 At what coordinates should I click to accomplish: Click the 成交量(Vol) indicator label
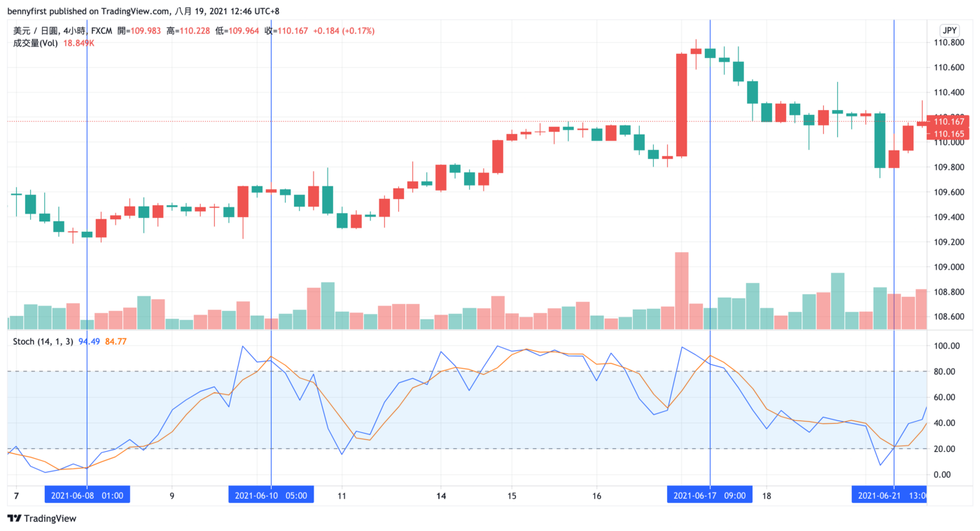(x=36, y=43)
